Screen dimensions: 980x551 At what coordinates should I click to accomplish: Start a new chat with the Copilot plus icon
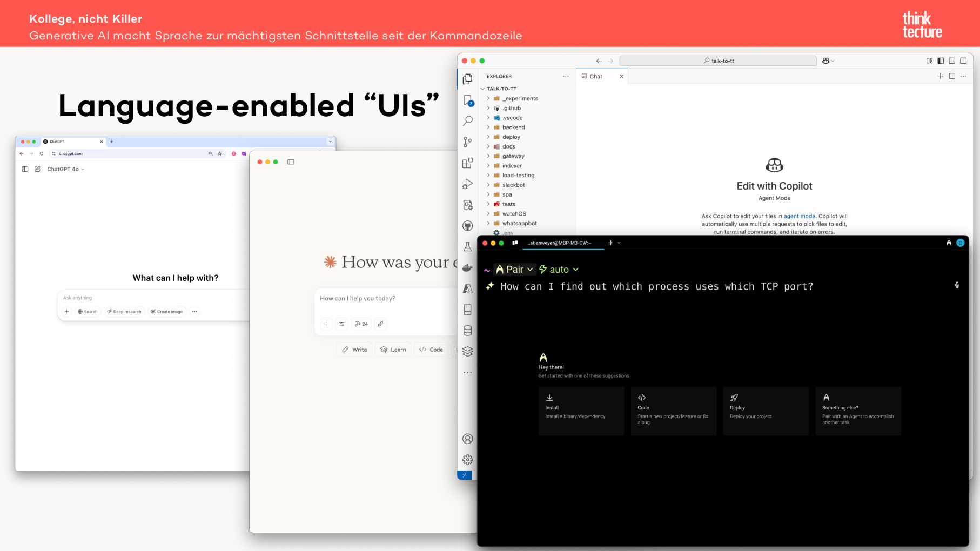(940, 76)
